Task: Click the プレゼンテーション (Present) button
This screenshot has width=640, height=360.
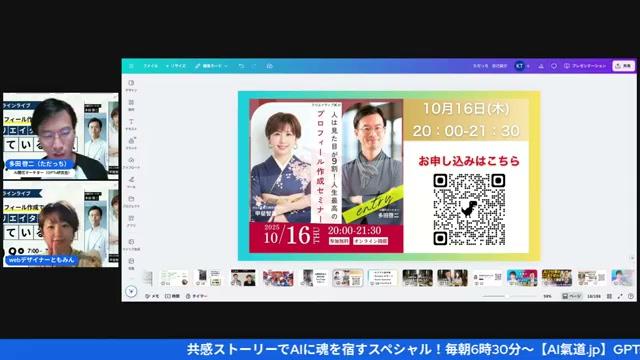Action: point(585,66)
